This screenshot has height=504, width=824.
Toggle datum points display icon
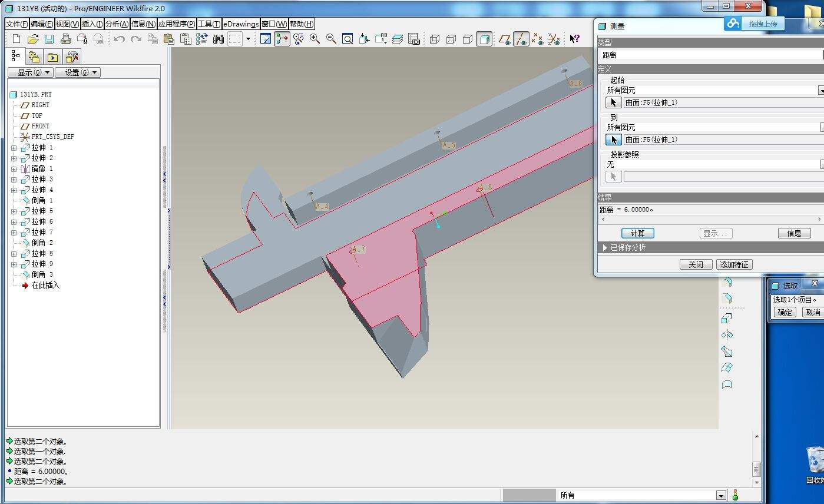click(x=538, y=39)
